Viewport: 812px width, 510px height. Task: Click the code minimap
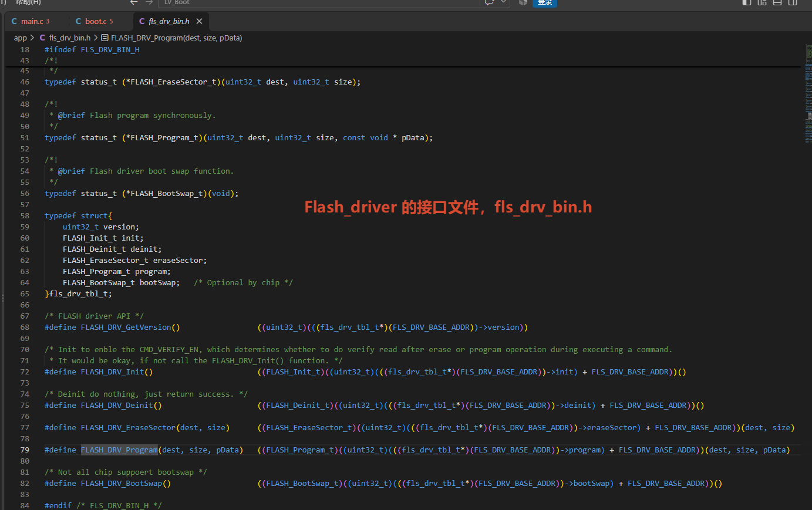point(808,94)
